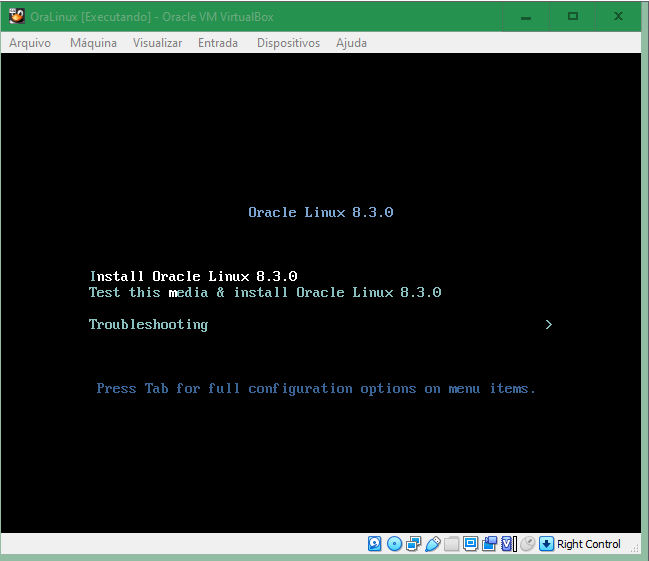Select the Troubleshooting boot entry
The width and height of the screenshot is (649, 561).
tap(149, 325)
